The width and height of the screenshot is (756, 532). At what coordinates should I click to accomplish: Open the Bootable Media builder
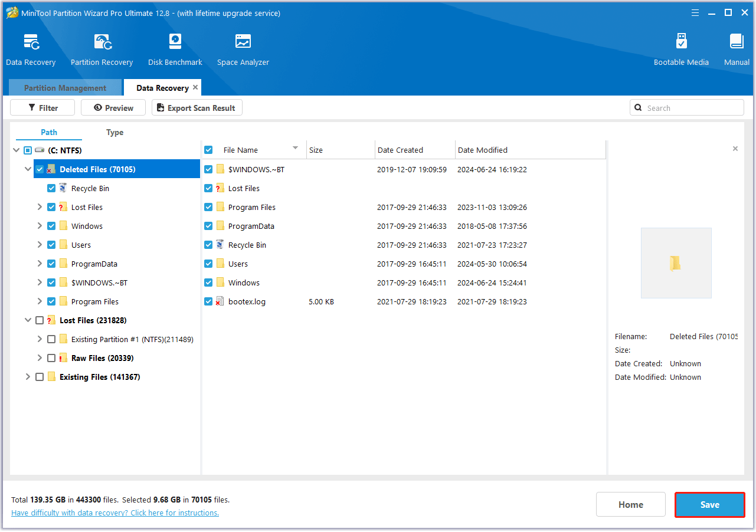click(681, 50)
